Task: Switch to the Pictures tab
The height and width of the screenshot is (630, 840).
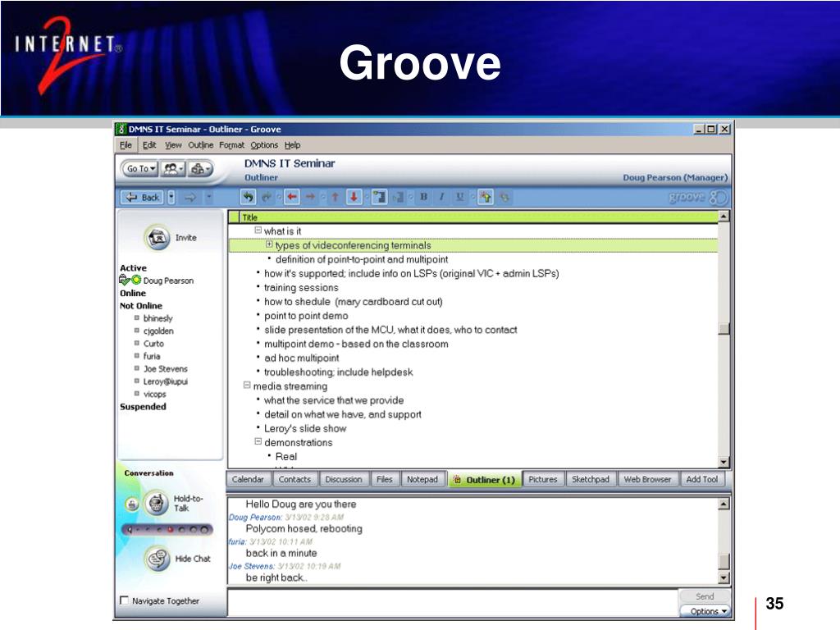Action: coord(543,479)
